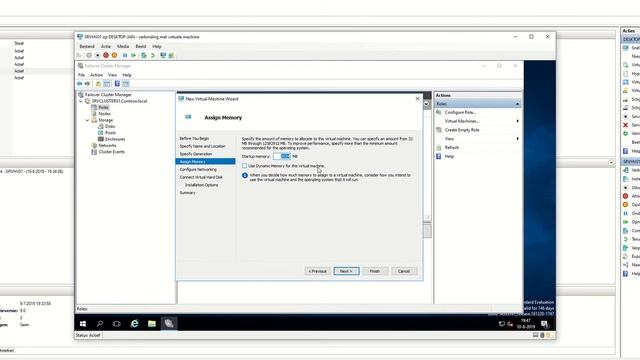Viewport: 640px width, 360px height.
Task: Click the Next button in the wizard
Action: tap(347, 271)
